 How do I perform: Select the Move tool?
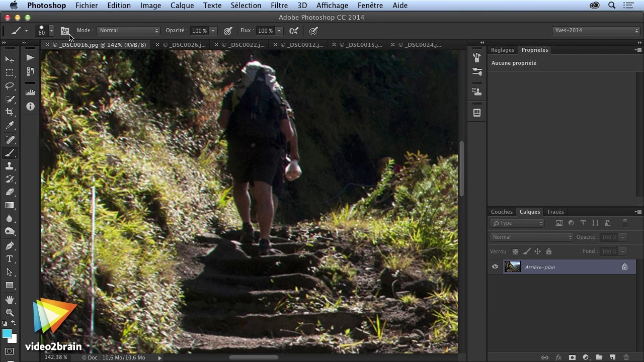[10, 59]
